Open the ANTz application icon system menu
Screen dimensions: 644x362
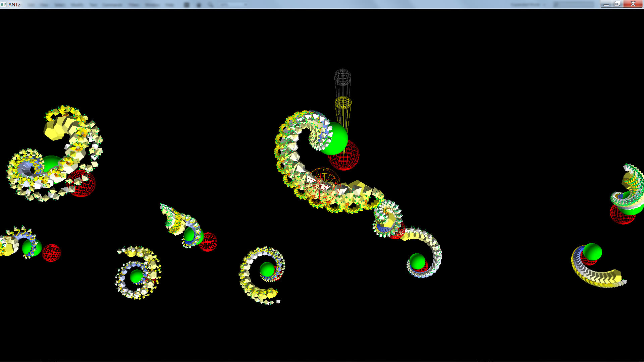pos(3,4)
